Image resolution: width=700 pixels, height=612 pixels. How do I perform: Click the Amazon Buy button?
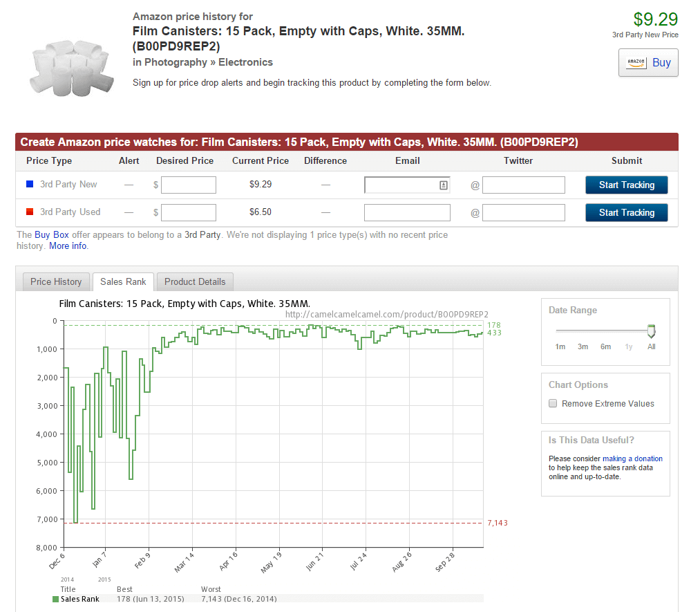pyautogui.click(x=647, y=62)
